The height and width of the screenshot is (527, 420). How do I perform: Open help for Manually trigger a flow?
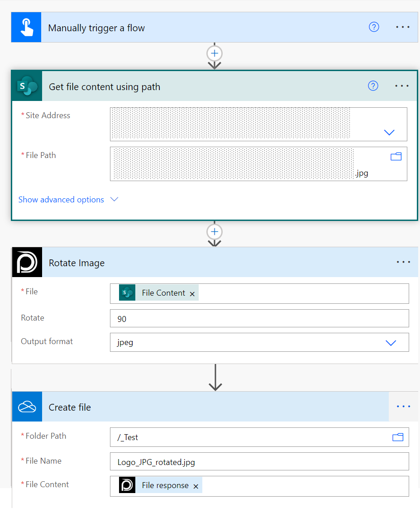(x=374, y=27)
